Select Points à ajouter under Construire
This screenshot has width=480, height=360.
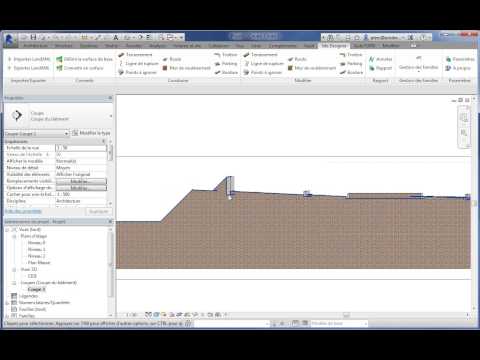point(137,72)
